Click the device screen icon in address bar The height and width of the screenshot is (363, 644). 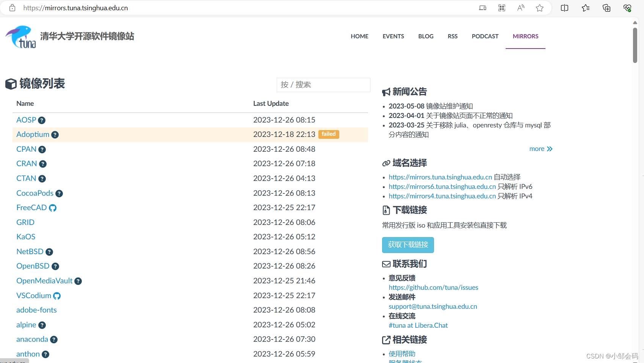(483, 8)
